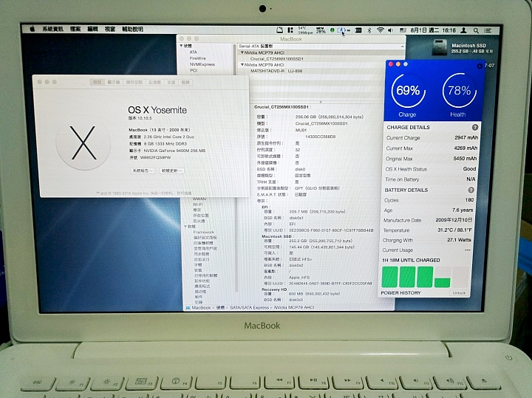The width and height of the screenshot is (532, 398).
Task: Switch to 儲存空間 tab in About This Mac
Action: click(134, 82)
